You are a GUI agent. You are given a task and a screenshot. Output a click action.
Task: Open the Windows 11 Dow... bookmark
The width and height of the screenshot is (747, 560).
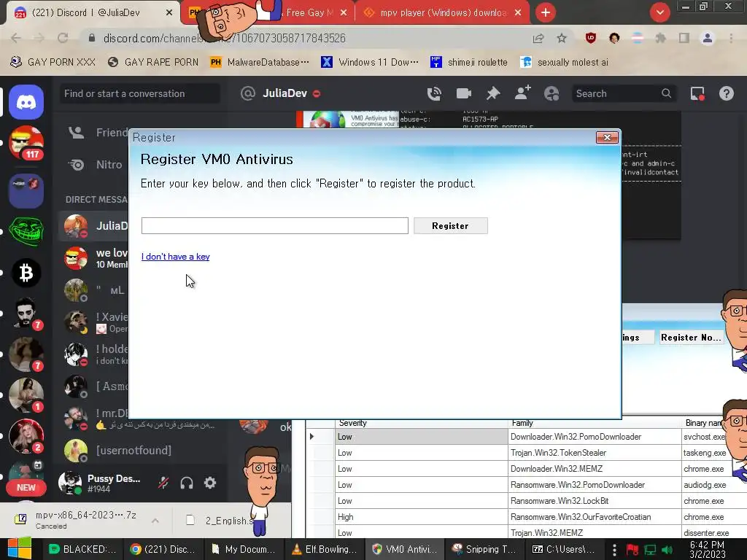[x=370, y=63]
